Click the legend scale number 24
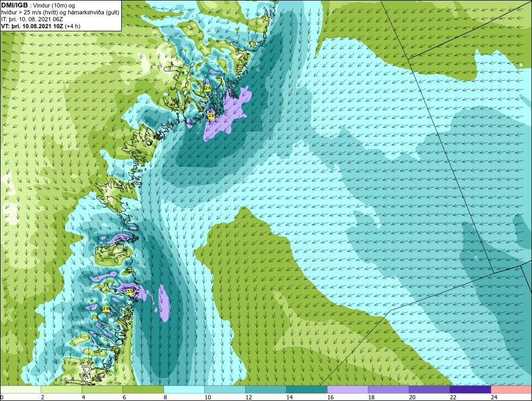Viewport: 532px width, 401px height. (494, 397)
